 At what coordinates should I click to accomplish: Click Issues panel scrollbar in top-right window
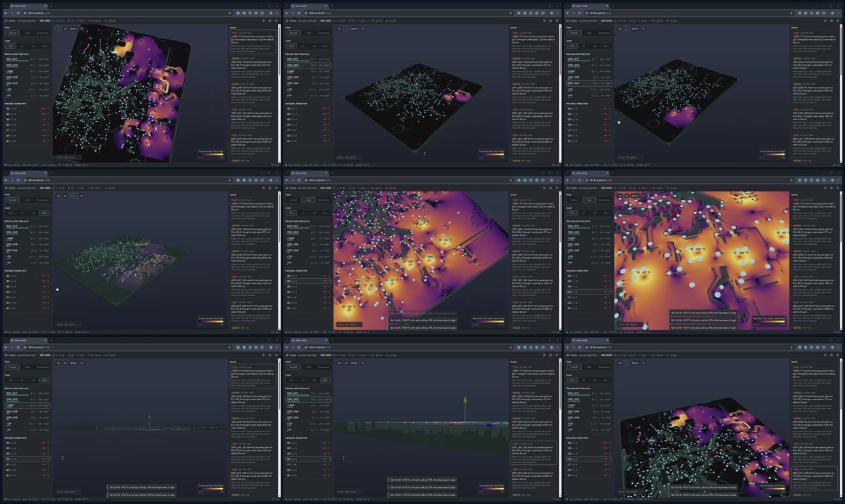[x=841, y=95]
